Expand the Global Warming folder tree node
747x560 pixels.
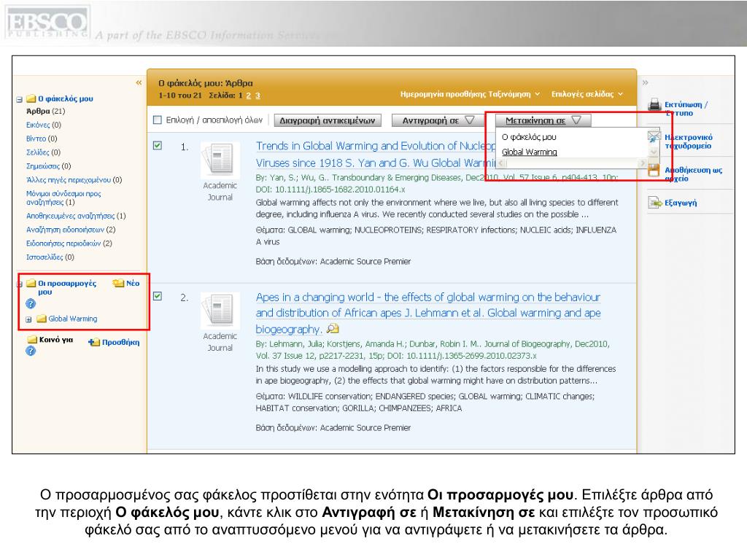coord(28,319)
